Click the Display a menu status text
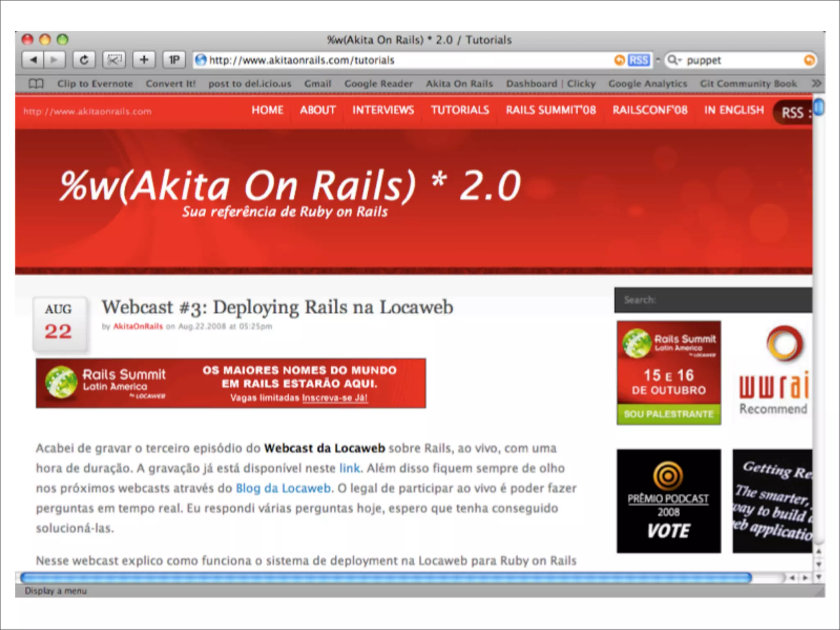This screenshot has width=840, height=630. tap(56, 591)
